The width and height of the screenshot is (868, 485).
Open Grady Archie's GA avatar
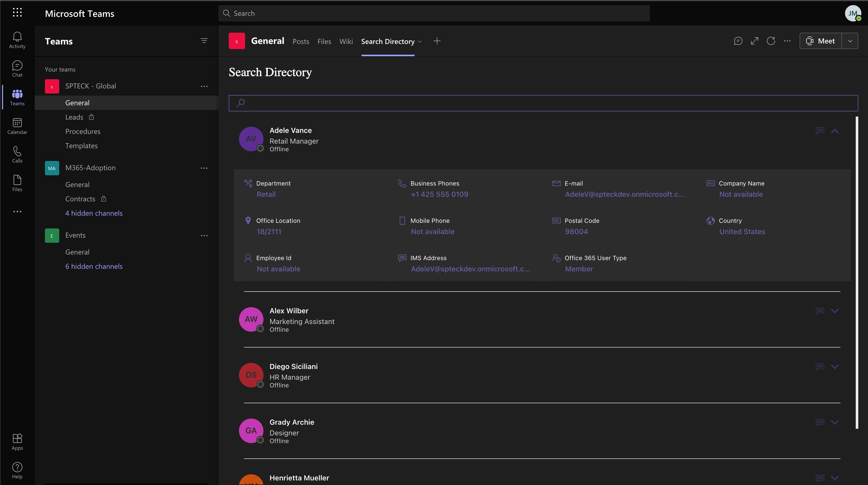click(x=251, y=431)
